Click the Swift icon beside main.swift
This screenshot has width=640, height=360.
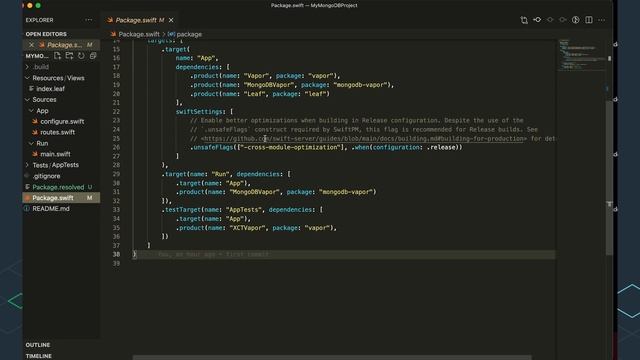(x=35, y=154)
